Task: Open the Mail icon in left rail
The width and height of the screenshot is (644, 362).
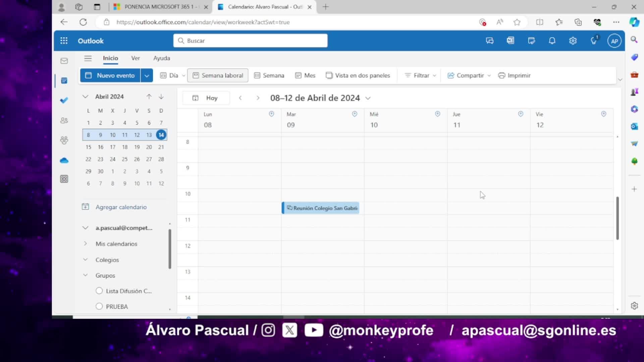Action: [x=64, y=61]
